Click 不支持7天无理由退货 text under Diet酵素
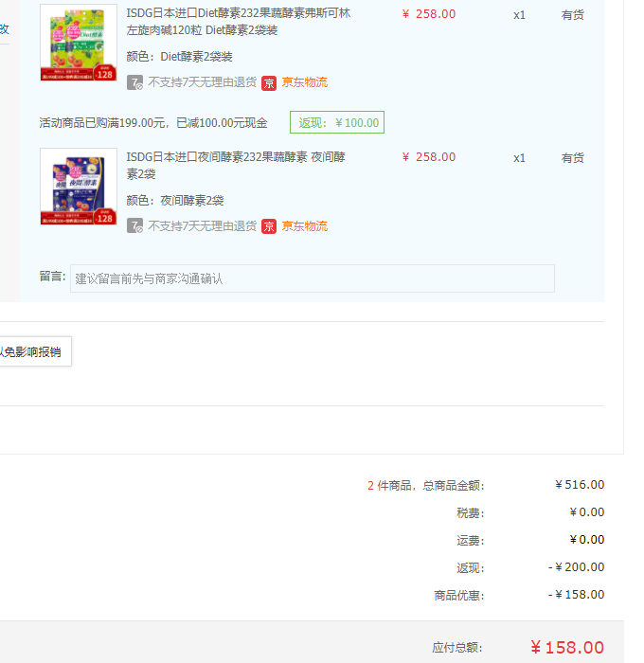Screen dimensions: 644x663 tap(202, 82)
